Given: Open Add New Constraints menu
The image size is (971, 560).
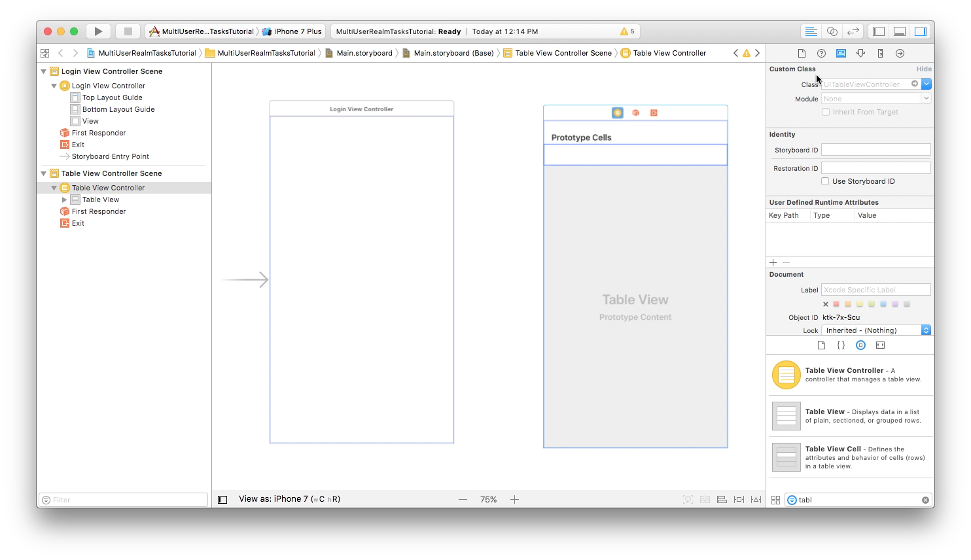Looking at the screenshot, I should [x=739, y=500].
